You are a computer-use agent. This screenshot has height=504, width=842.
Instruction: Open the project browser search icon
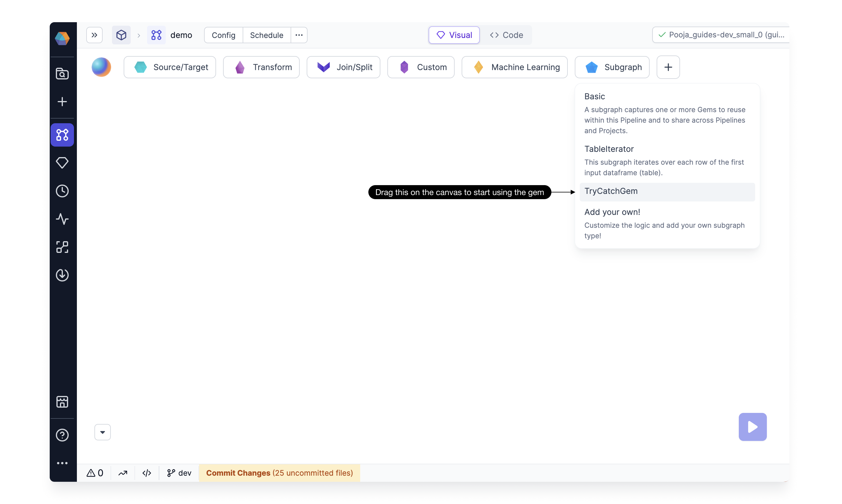[x=62, y=73]
